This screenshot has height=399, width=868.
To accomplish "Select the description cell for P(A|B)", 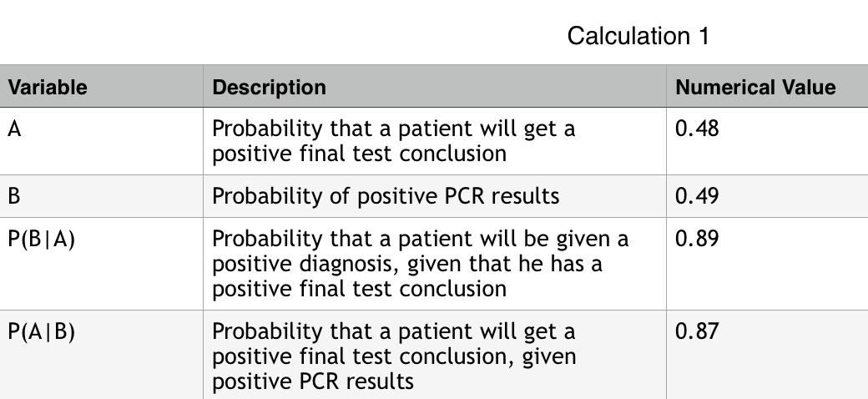I will (x=393, y=356).
